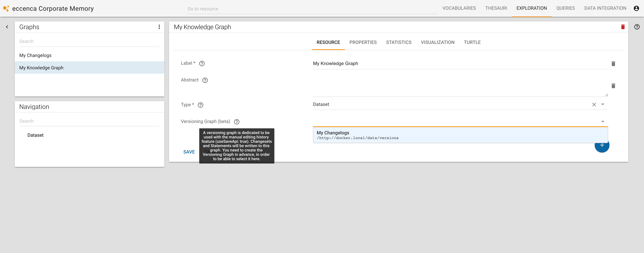644x253 pixels.
Task: Click the Save button
Action: (189, 152)
